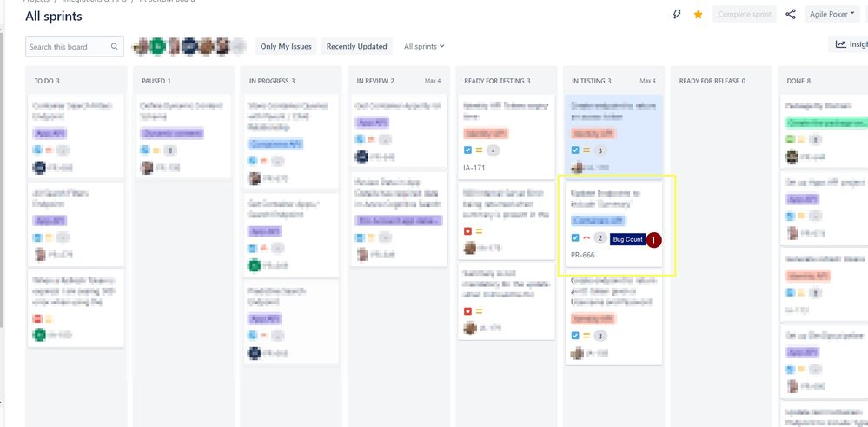
Task: Click the magnifier icon in board search
Action: (x=114, y=46)
